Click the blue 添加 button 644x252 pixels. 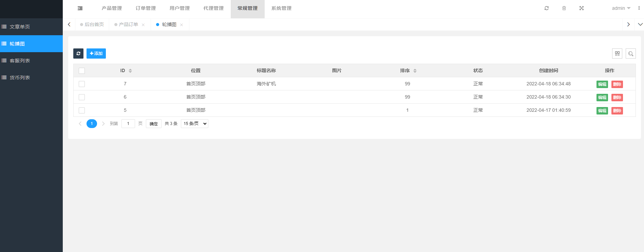pyautogui.click(x=96, y=54)
